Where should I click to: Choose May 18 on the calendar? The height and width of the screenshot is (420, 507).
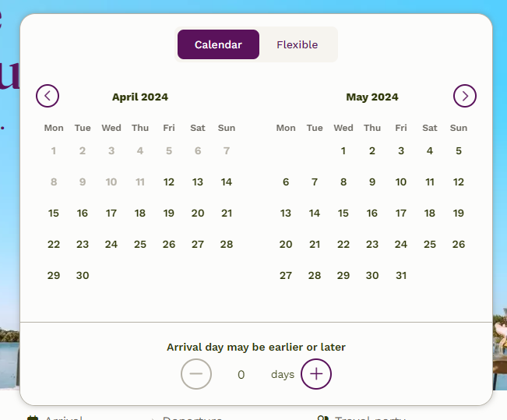[x=430, y=213]
